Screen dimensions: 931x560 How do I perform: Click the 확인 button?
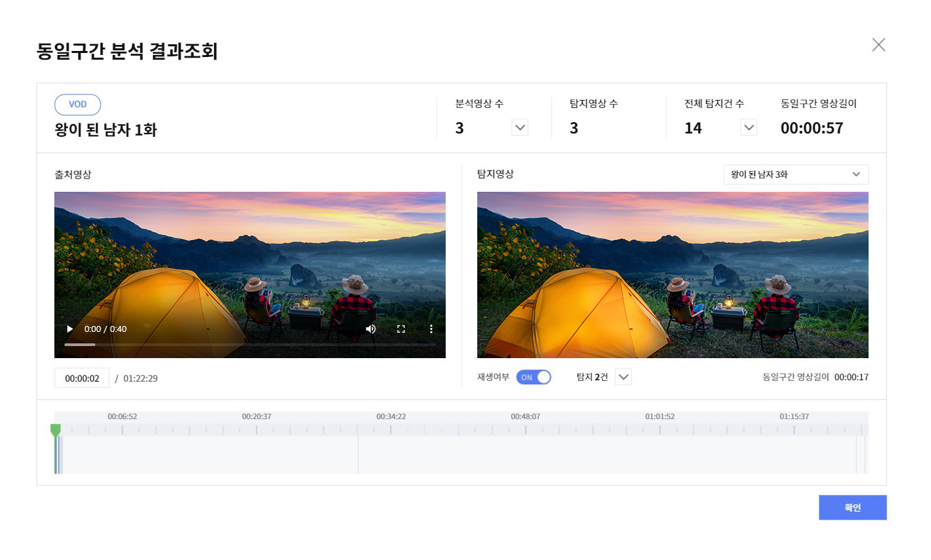(852, 508)
